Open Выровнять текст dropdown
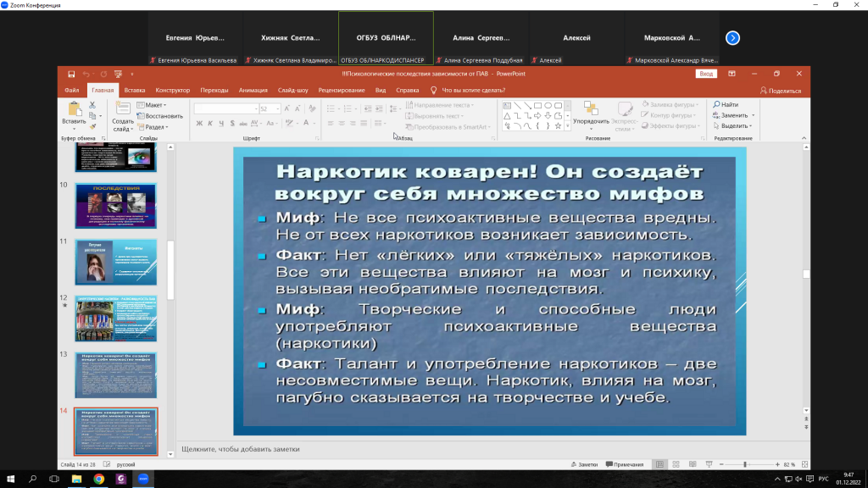This screenshot has height=488, width=868. click(x=435, y=116)
